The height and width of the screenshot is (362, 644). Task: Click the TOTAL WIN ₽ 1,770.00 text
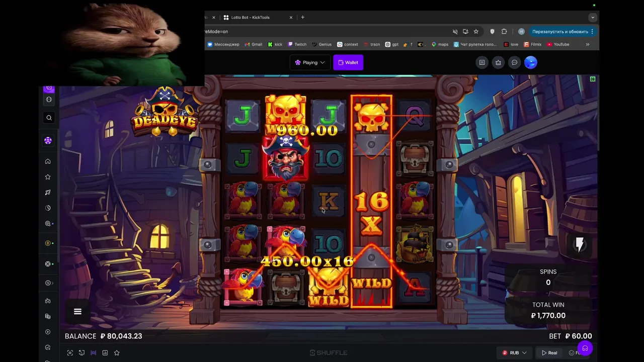[548, 310]
